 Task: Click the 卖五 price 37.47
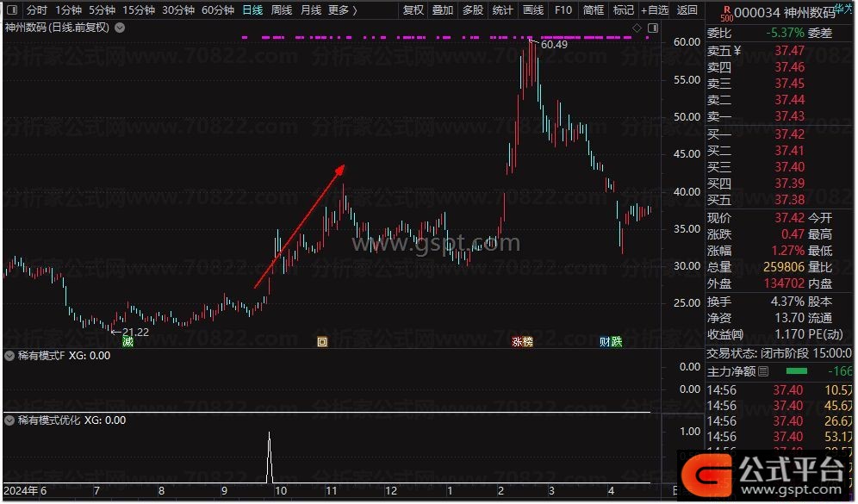pos(790,51)
